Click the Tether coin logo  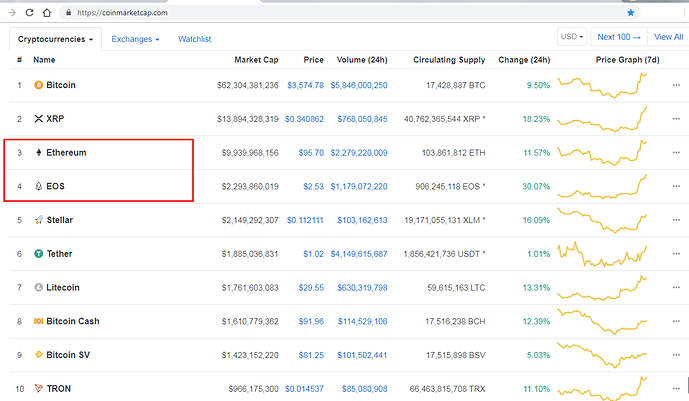(x=39, y=253)
